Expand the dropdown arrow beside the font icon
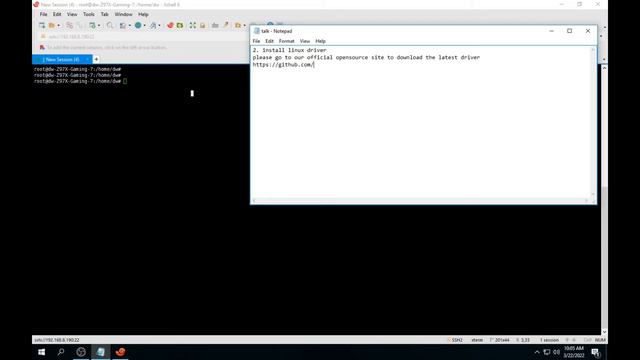Image resolution: width=640 pixels, height=360 pixels. [160, 25]
